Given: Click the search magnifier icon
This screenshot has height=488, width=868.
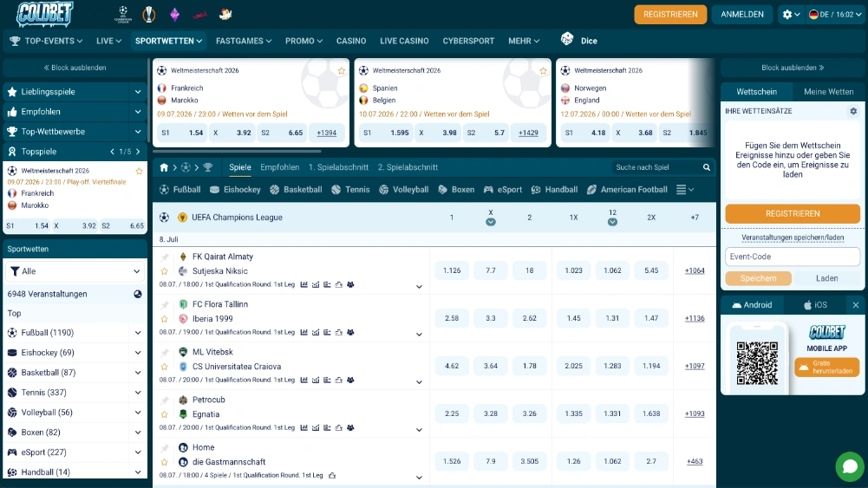Looking at the screenshot, I should click(x=707, y=167).
